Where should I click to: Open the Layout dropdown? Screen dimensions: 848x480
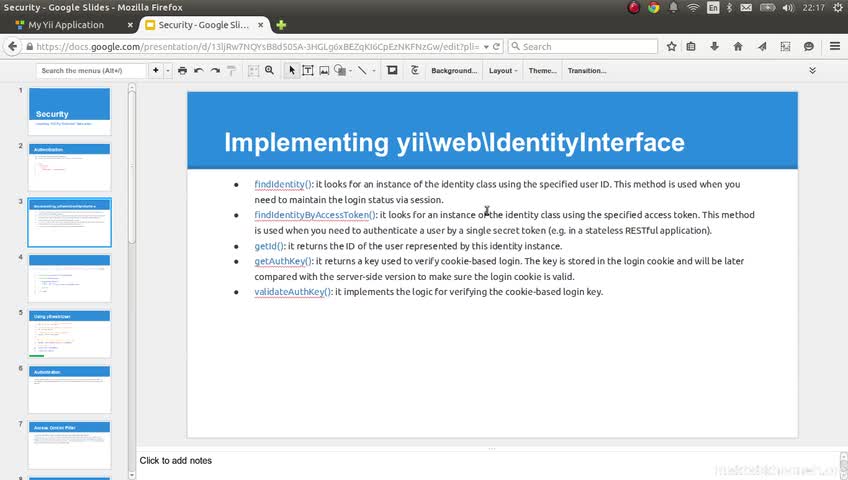point(503,71)
